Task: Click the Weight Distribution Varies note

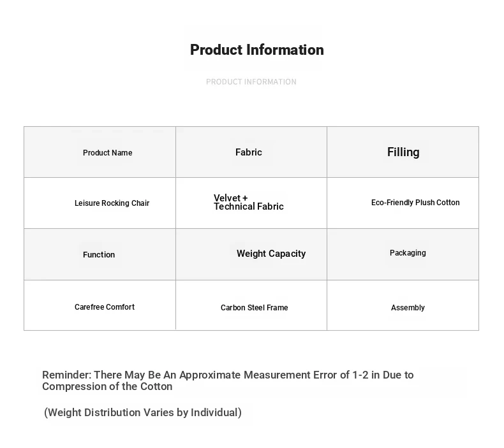Action: coord(143,412)
